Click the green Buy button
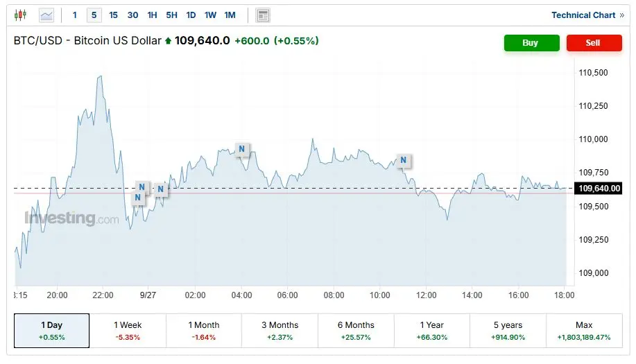This screenshot has height=364, width=636. tap(532, 43)
